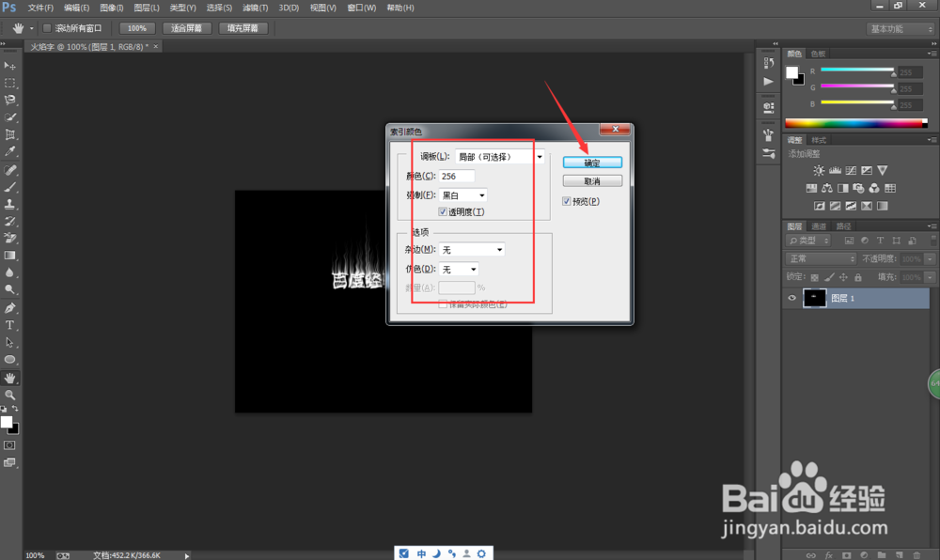Open the Dither dropdown in dialog
Screen dimensions: 940x560
coord(459,270)
